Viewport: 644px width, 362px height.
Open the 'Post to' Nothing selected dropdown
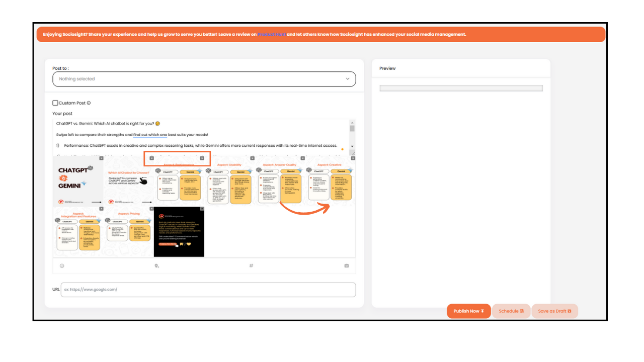(x=204, y=79)
